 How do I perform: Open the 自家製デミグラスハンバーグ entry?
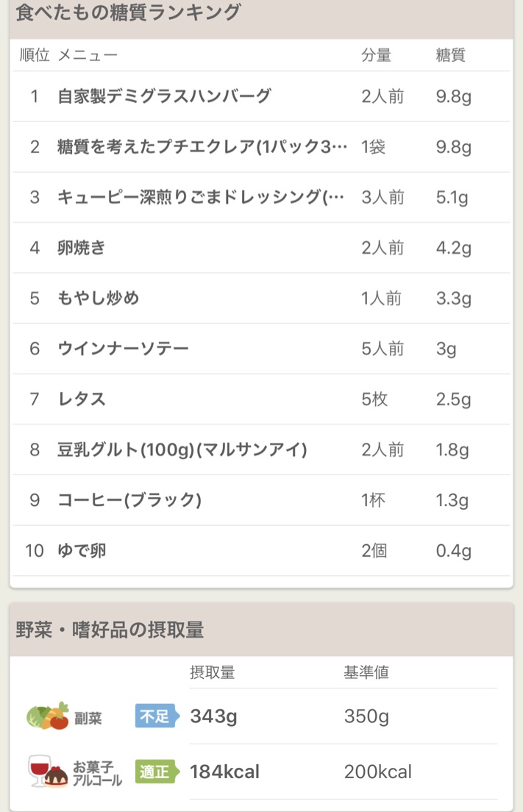(x=262, y=96)
